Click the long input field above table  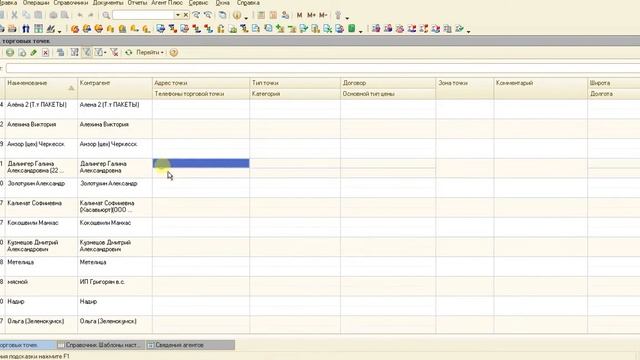pyautogui.click(x=323, y=68)
